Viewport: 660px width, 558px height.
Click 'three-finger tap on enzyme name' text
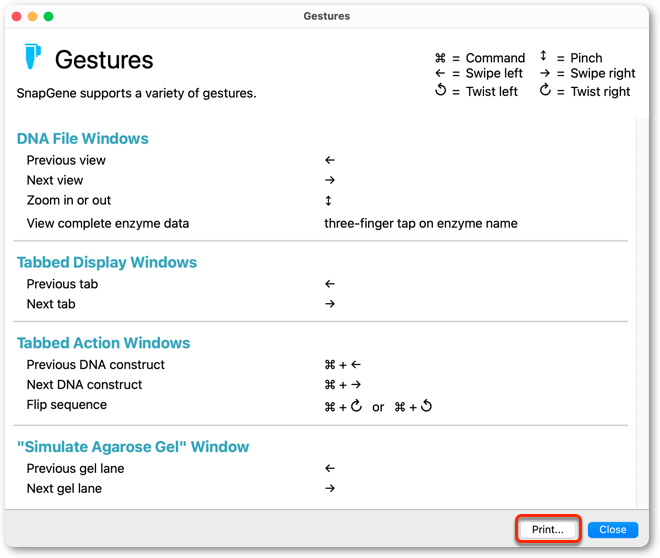pos(420,223)
